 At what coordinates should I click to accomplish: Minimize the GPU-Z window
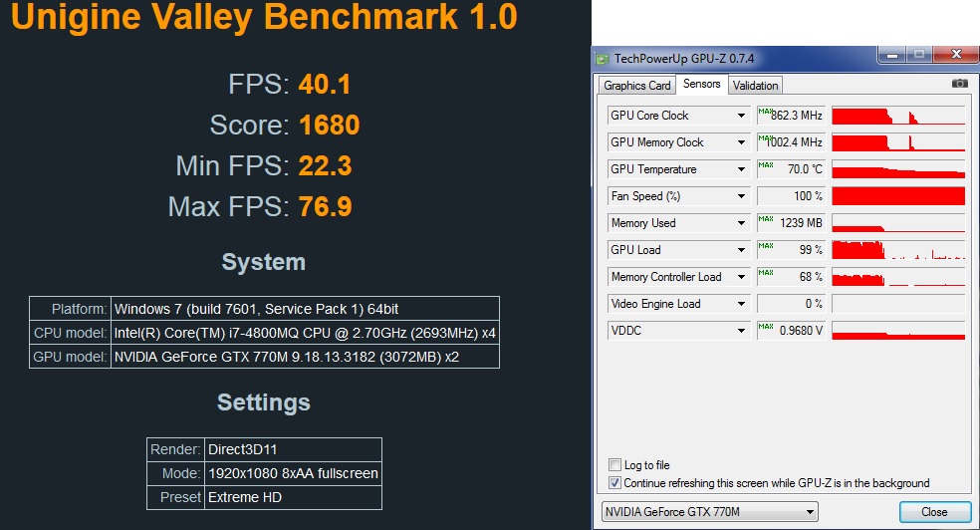pyautogui.click(x=892, y=55)
